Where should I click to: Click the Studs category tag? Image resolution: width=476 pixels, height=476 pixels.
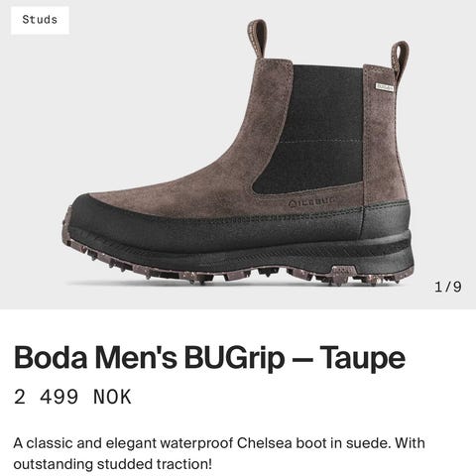click(x=40, y=20)
